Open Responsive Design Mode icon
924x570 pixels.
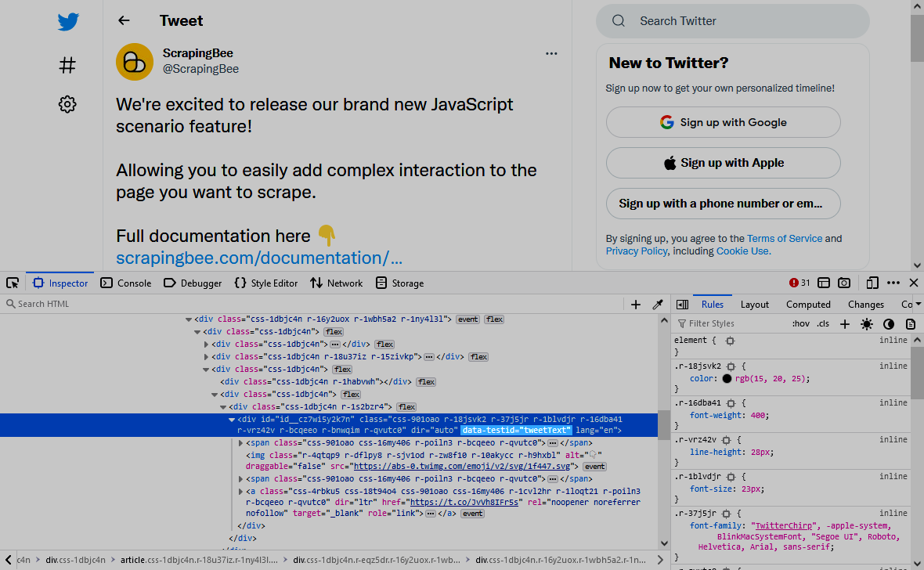[x=872, y=283]
